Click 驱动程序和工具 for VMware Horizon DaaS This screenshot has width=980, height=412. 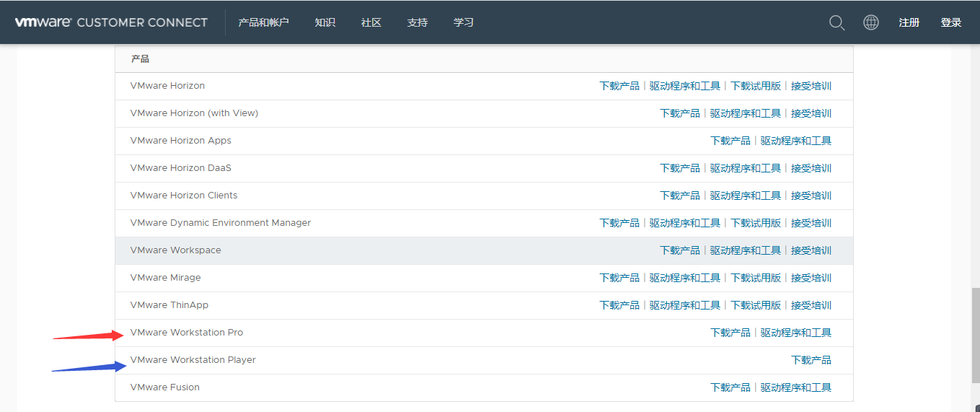pos(746,168)
